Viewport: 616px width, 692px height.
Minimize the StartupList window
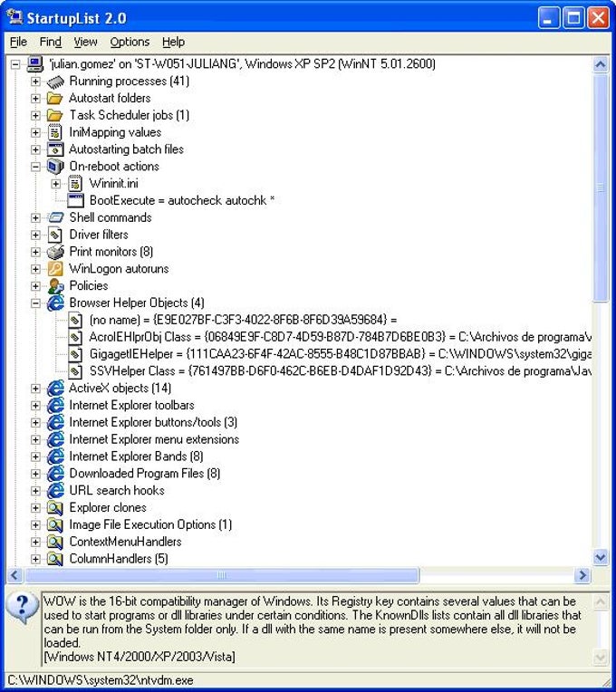[x=549, y=18]
